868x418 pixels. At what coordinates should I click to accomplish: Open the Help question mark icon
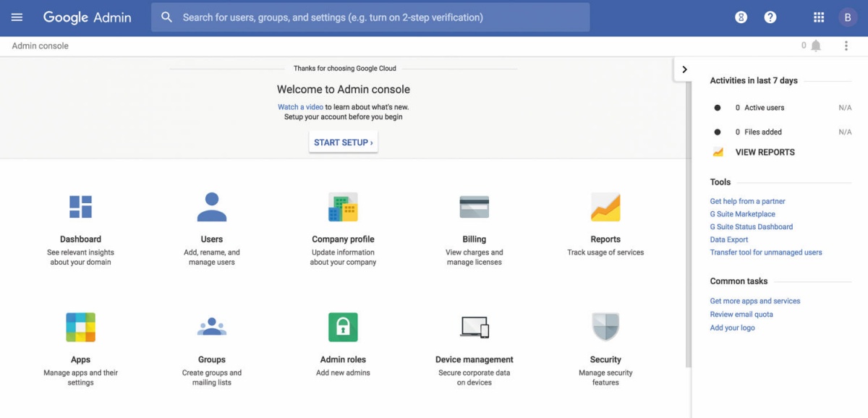pos(770,17)
